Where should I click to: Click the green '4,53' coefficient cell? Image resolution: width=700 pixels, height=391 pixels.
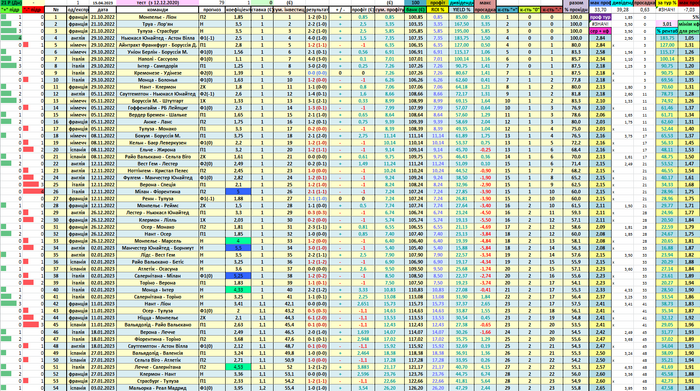[238, 367]
